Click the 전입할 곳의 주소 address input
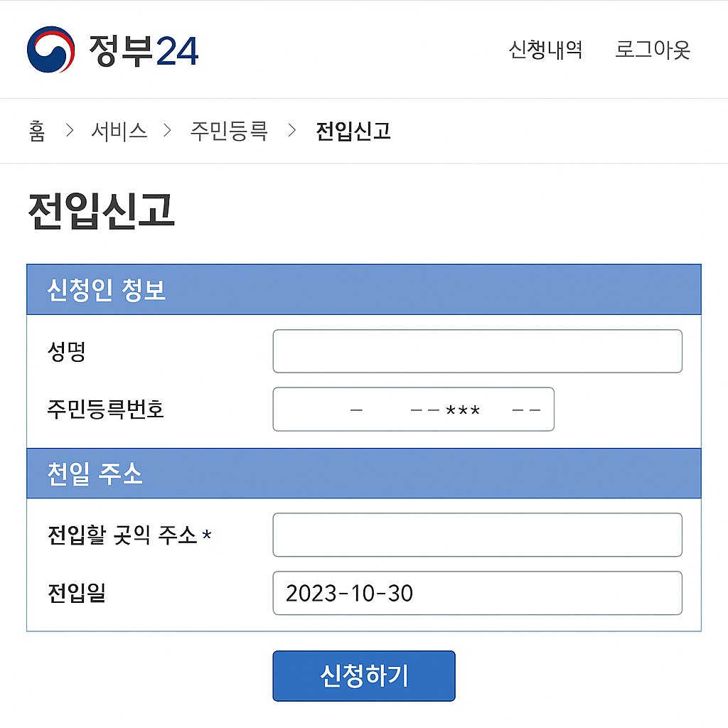728x728 pixels. [x=477, y=535]
